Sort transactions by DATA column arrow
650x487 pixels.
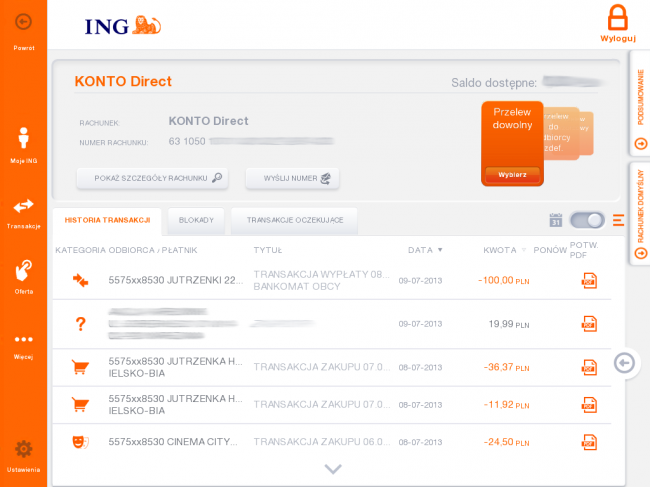pyautogui.click(x=440, y=250)
